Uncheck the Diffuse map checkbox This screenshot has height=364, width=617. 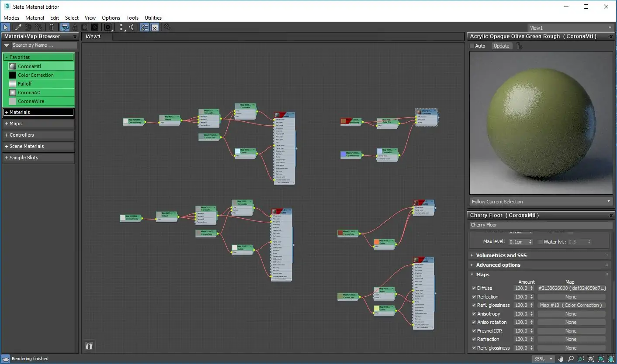[474, 288]
